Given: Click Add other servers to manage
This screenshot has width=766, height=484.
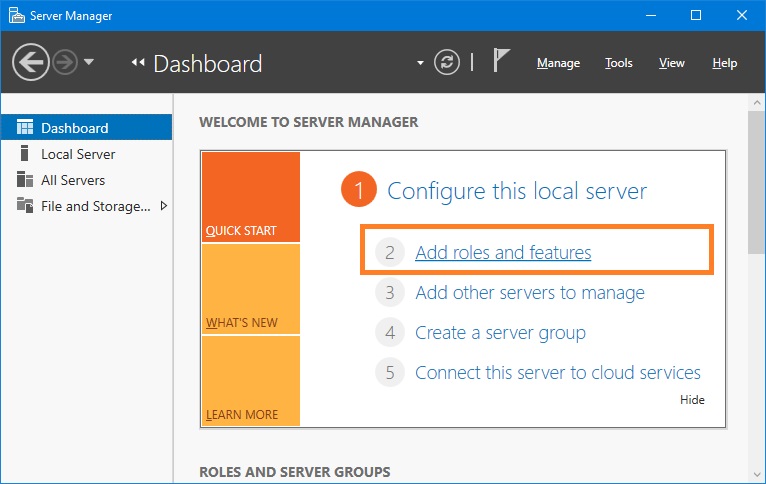Looking at the screenshot, I should click(x=530, y=293).
